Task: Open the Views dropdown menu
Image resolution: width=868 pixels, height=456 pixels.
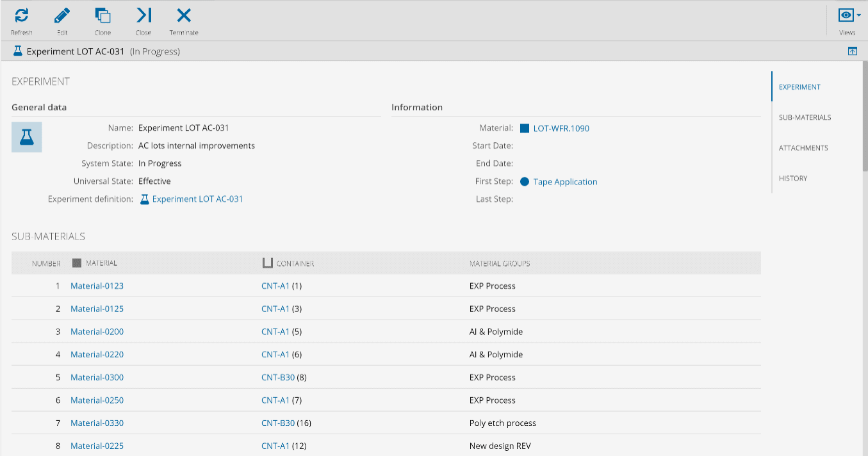Action: pyautogui.click(x=848, y=17)
